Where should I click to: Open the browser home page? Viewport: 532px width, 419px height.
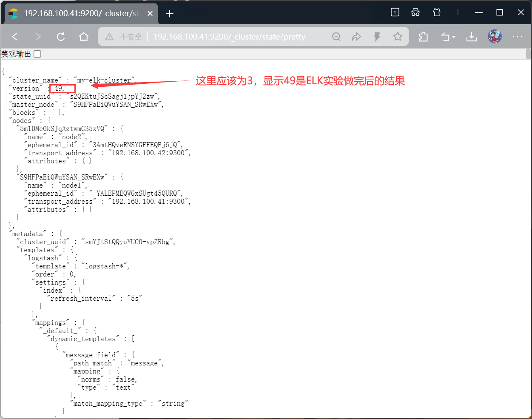(x=84, y=37)
